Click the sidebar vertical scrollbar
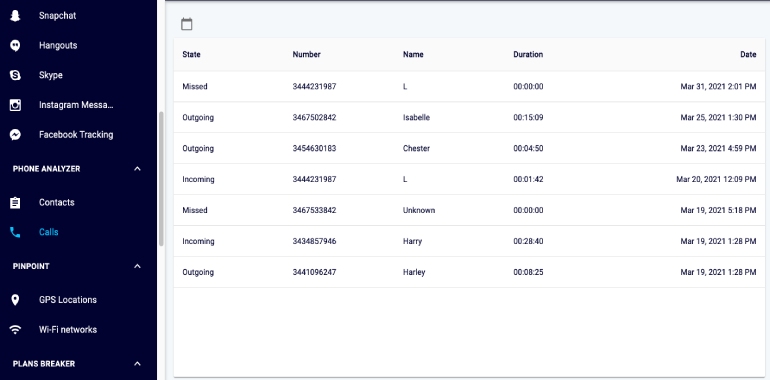The image size is (770, 380). click(161, 179)
